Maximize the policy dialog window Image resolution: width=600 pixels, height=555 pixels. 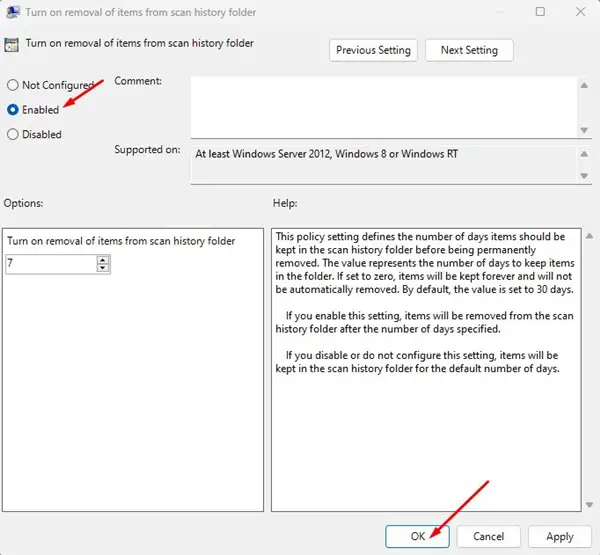540,12
